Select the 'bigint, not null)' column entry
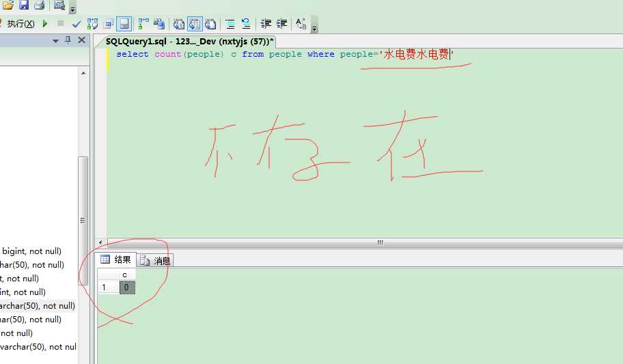This screenshot has width=623, height=364. pyautogui.click(x=32, y=251)
